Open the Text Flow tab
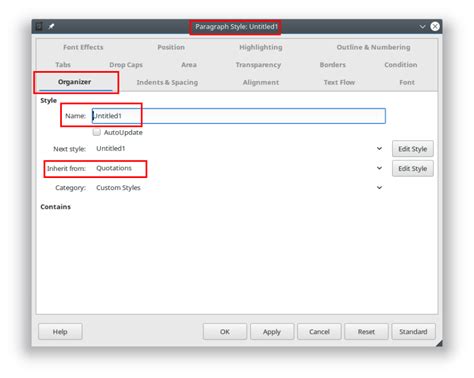This screenshot has width=474, height=378. coord(339,82)
